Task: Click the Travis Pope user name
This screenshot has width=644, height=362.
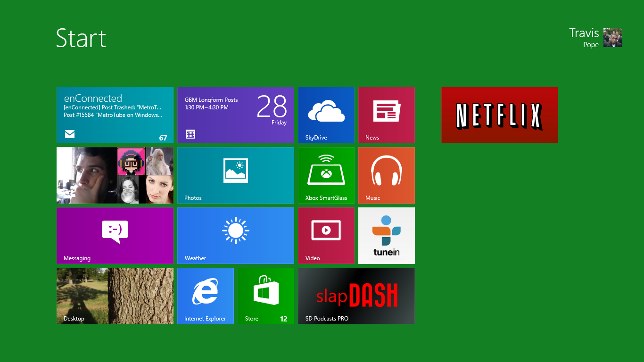Action: [x=584, y=38]
